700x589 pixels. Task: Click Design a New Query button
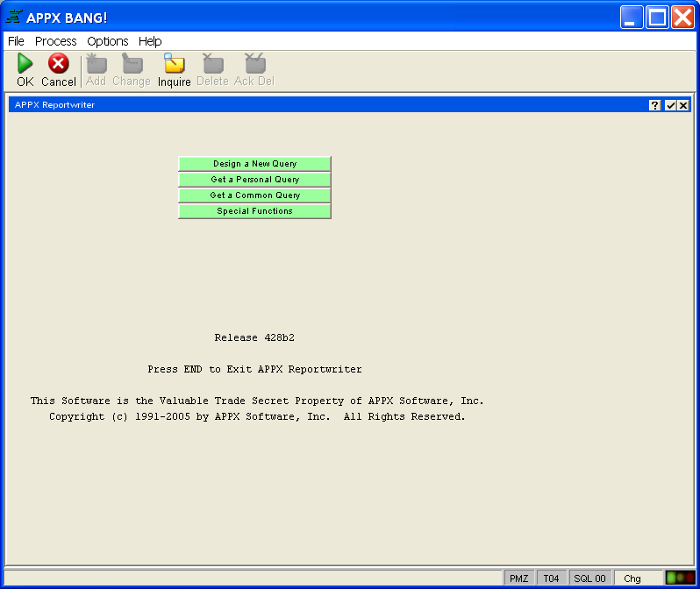[254, 164]
